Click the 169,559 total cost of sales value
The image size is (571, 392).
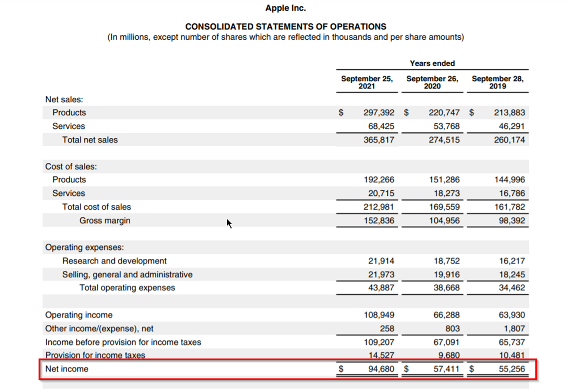click(x=444, y=207)
